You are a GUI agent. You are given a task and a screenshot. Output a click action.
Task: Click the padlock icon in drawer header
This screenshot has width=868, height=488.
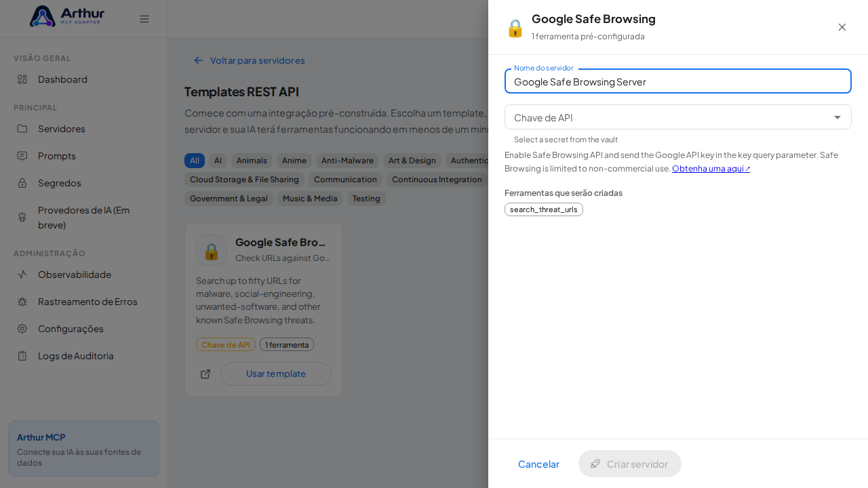[515, 28]
